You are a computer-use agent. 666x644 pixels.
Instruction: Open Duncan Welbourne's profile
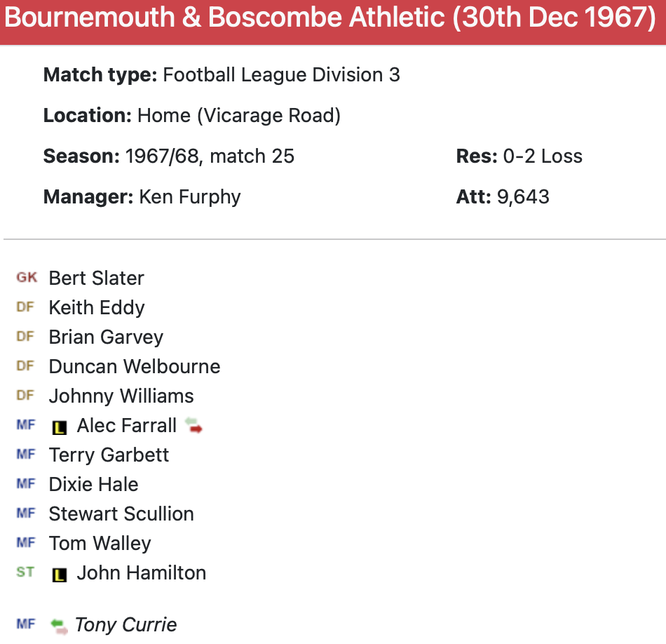point(135,367)
